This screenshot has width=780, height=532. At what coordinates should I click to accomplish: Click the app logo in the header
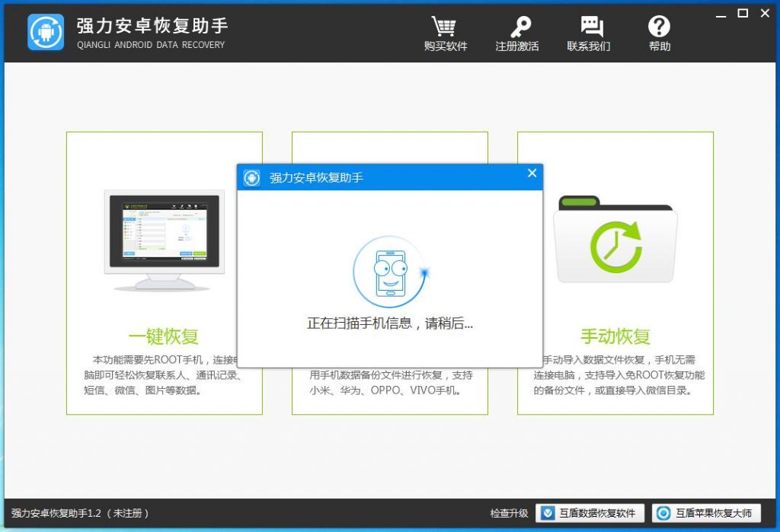coord(46,32)
